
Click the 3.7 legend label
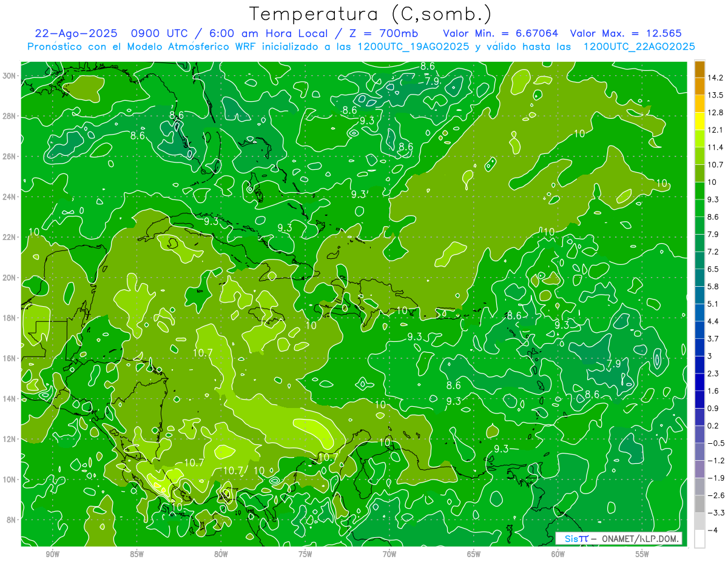click(713, 338)
